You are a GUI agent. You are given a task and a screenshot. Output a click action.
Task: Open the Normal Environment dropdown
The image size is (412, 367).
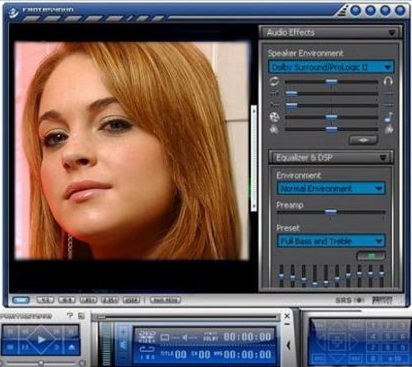[331, 188]
